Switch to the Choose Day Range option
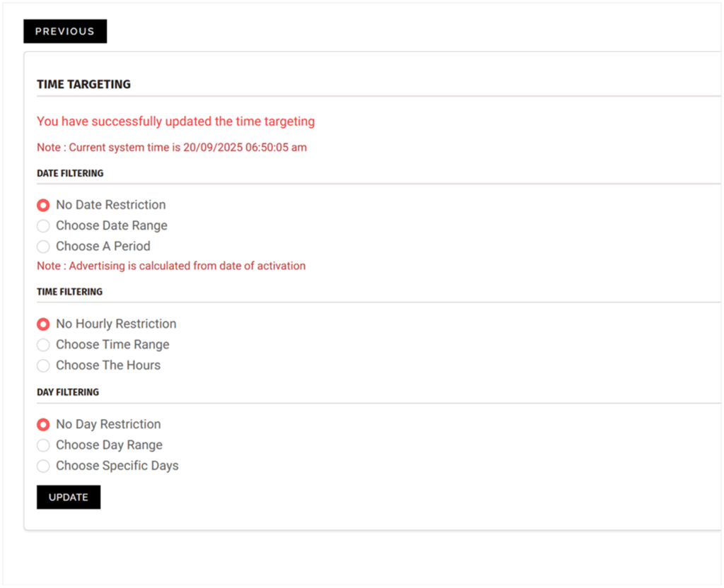 point(43,445)
